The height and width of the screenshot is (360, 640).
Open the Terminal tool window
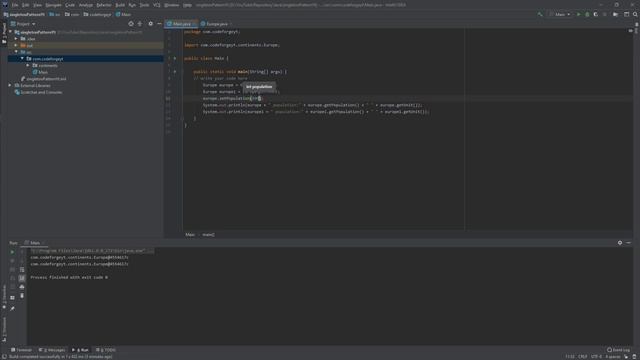pyautogui.click(x=21, y=350)
